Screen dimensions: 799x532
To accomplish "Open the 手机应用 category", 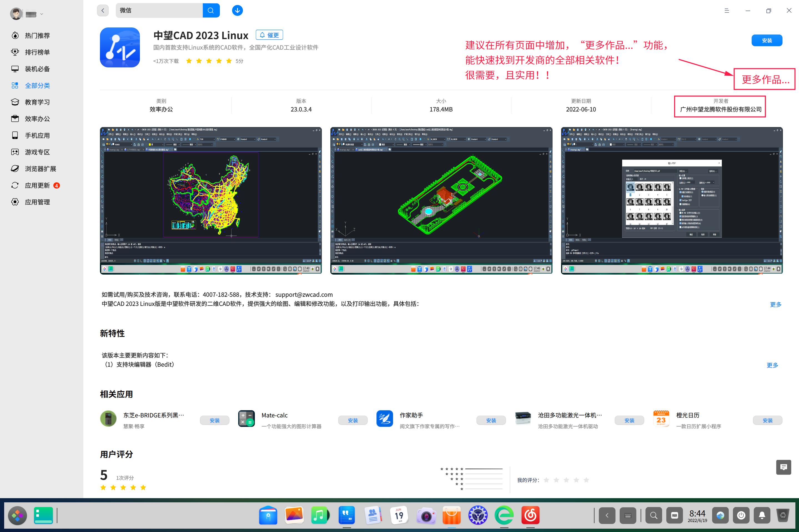I will coord(37,135).
